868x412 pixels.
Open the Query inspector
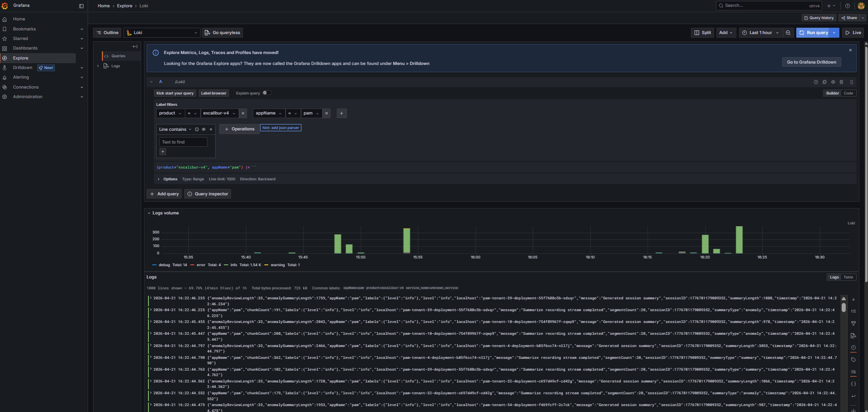[x=207, y=194]
